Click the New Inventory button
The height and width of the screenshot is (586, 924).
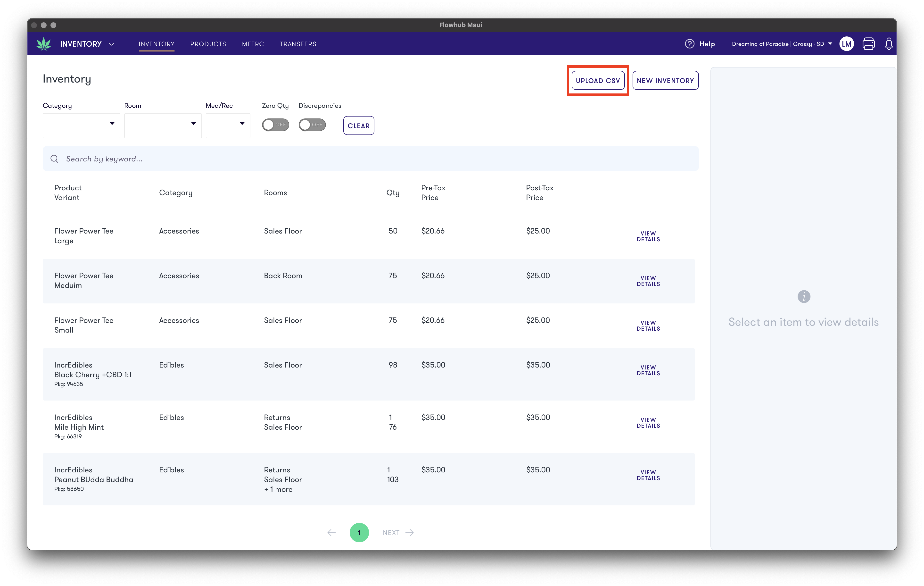pyautogui.click(x=665, y=80)
